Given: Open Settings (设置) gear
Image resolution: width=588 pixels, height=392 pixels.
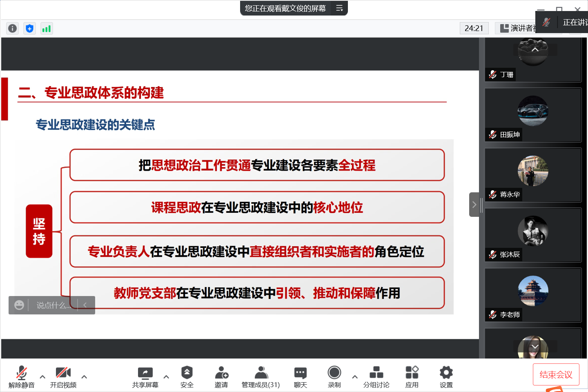Looking at the screenshot, I should tap(446, 376).
